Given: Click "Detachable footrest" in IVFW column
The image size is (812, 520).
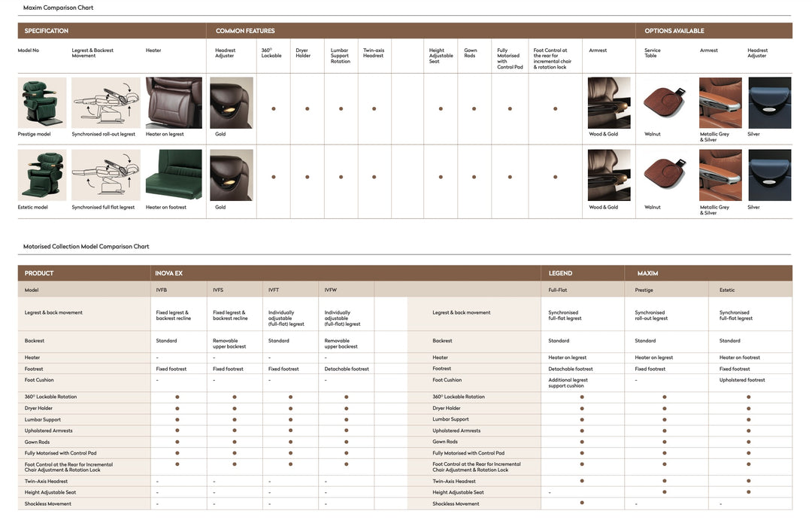Looking at the screenshot, I should 347,369.
